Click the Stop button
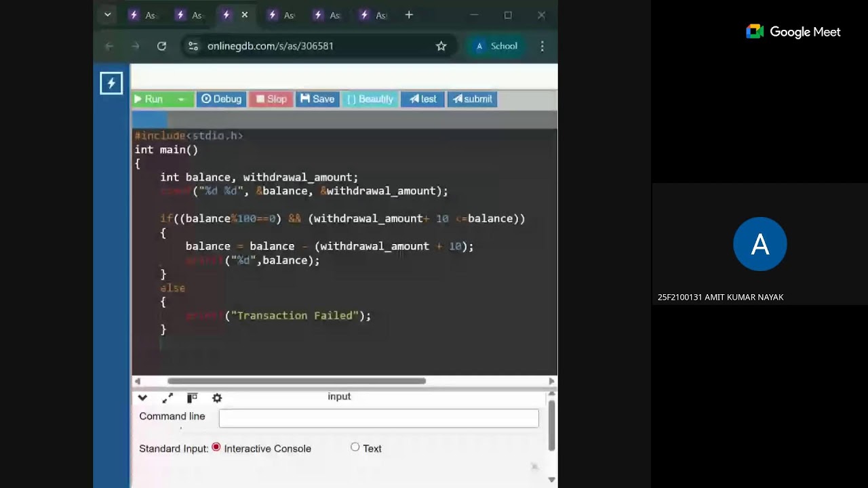The height and width of the screenshot is (488, 868). [271, 99]
